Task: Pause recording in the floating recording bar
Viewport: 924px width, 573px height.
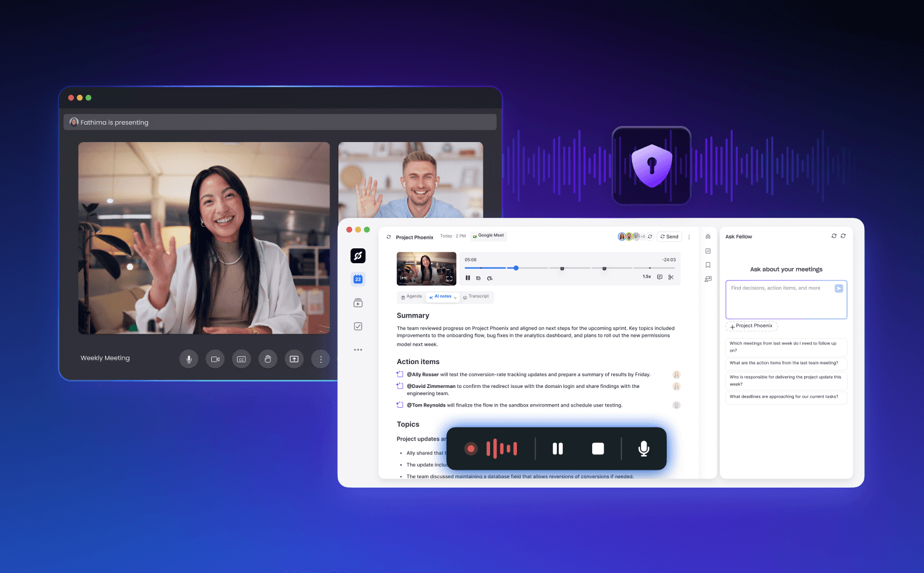Action: coord(558,448)
